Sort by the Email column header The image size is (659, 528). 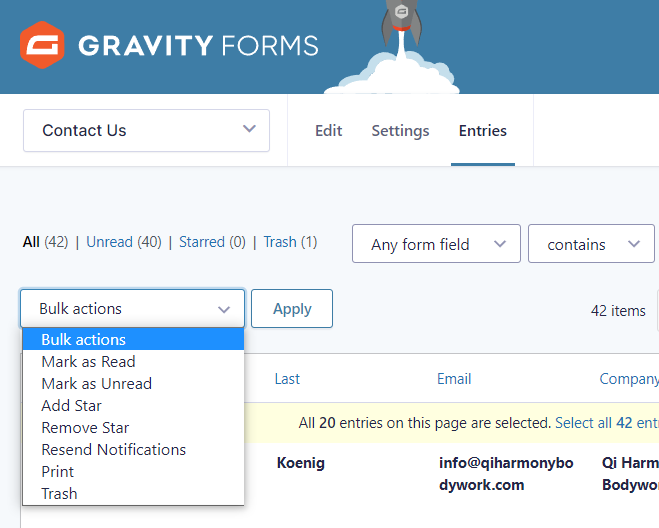(x=454, y=379)
